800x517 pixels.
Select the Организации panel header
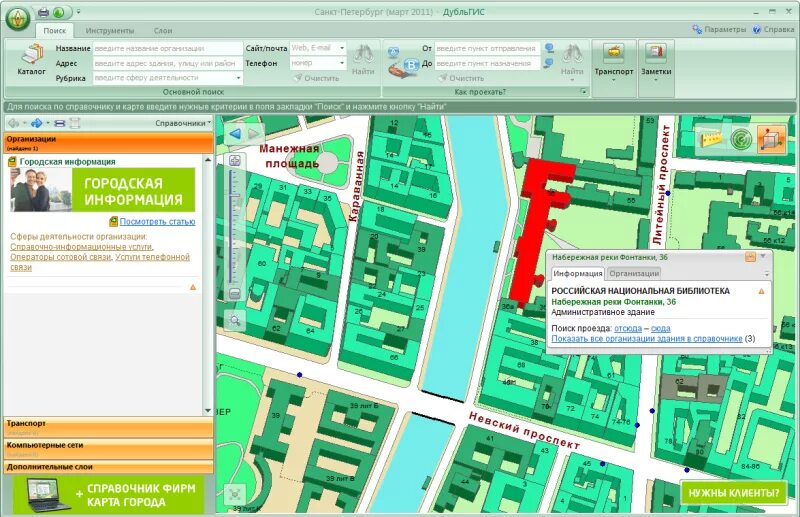click(108, 143)
